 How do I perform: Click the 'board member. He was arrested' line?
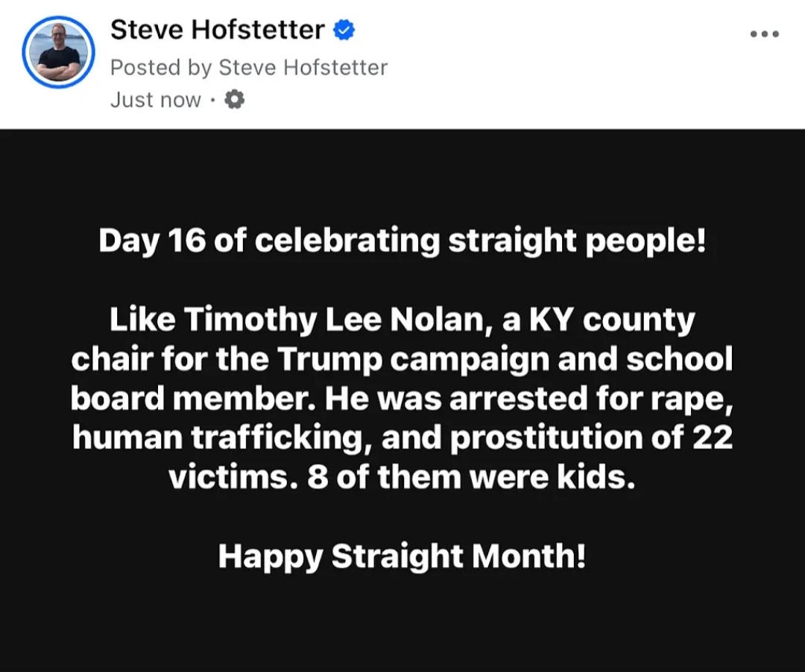tap(402, 399)
